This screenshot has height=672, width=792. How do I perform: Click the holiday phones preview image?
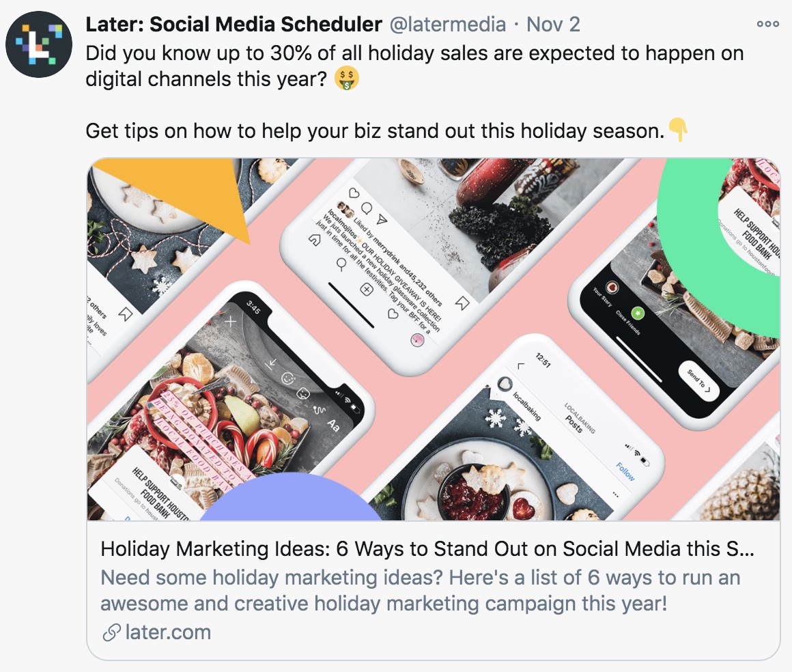pyautogui.click(x=434, y=339)
